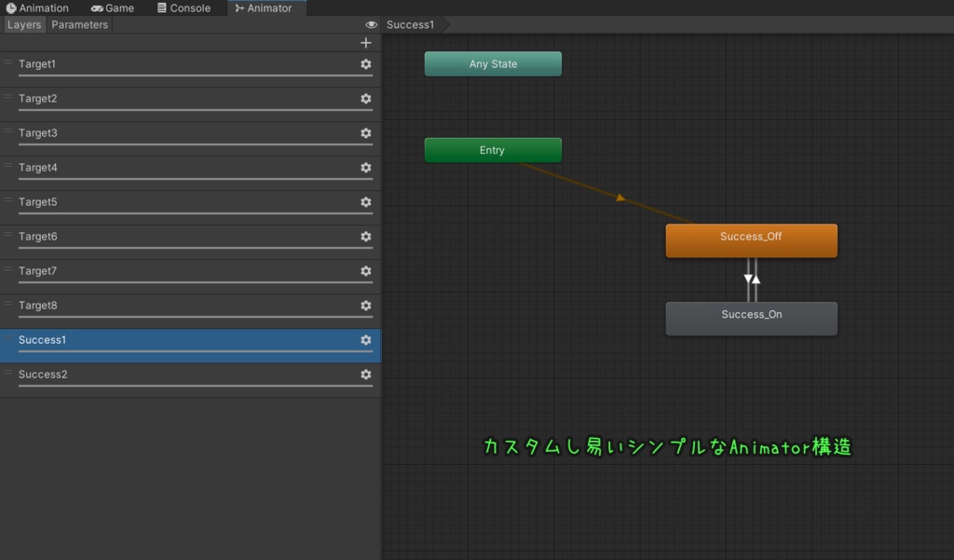Select the Success_On state node
The image size is (954, 560).
[x=752, y=319]
